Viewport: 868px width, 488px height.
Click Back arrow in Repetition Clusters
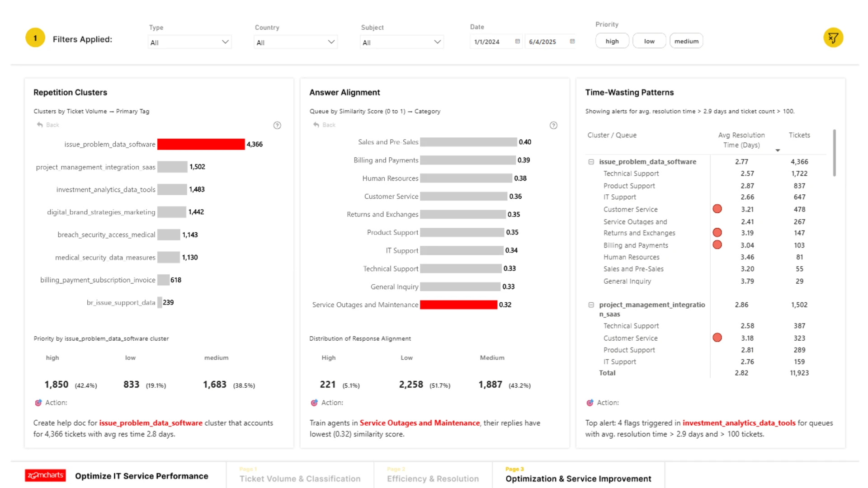tap(40, 125)
